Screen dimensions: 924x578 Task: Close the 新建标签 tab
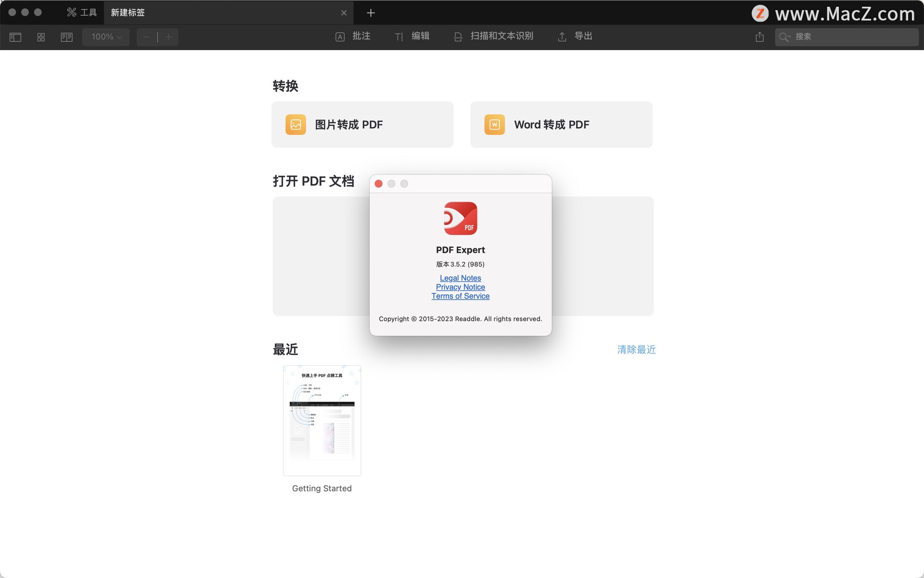click(344, 13)
